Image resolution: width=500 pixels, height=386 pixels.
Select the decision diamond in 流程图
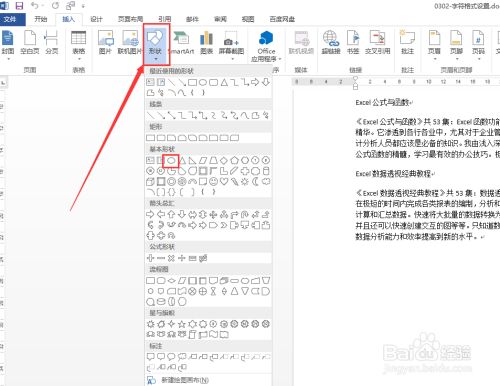(x=171, y=281)
